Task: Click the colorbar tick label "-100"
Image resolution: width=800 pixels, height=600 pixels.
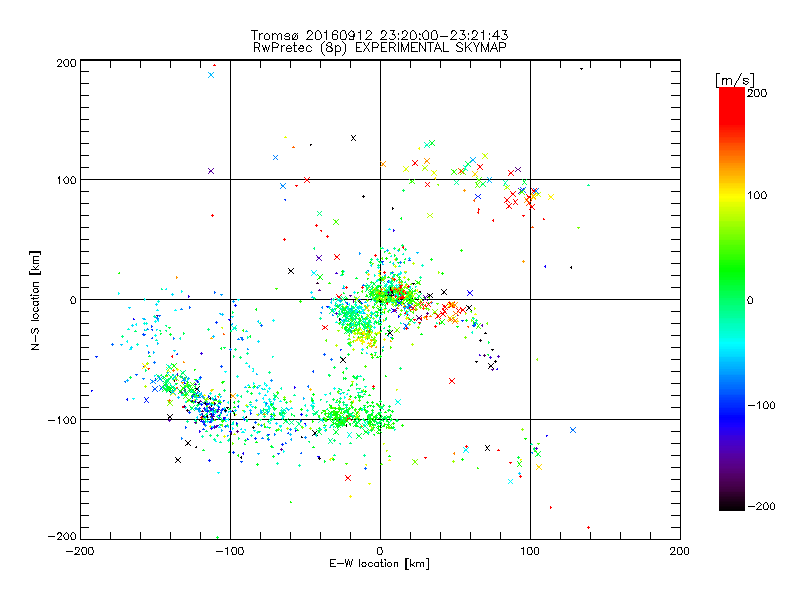Action: [761, 405]
